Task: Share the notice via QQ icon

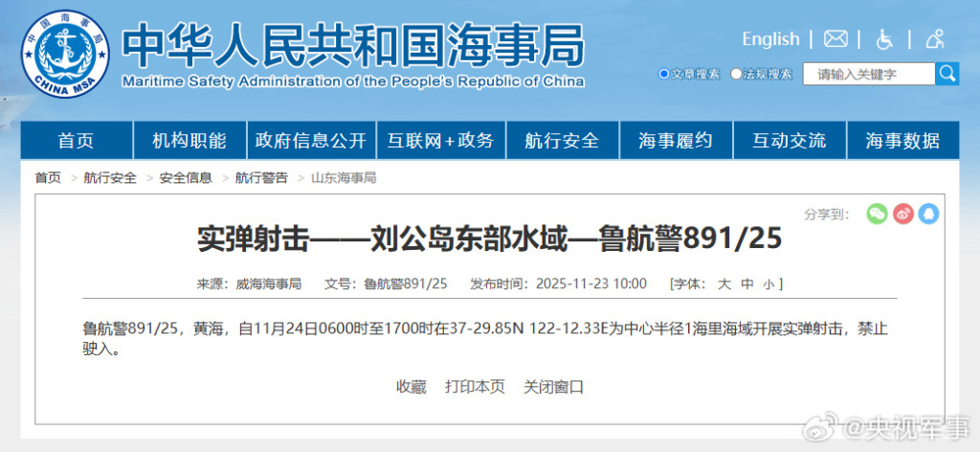Action: coord(928,214)
